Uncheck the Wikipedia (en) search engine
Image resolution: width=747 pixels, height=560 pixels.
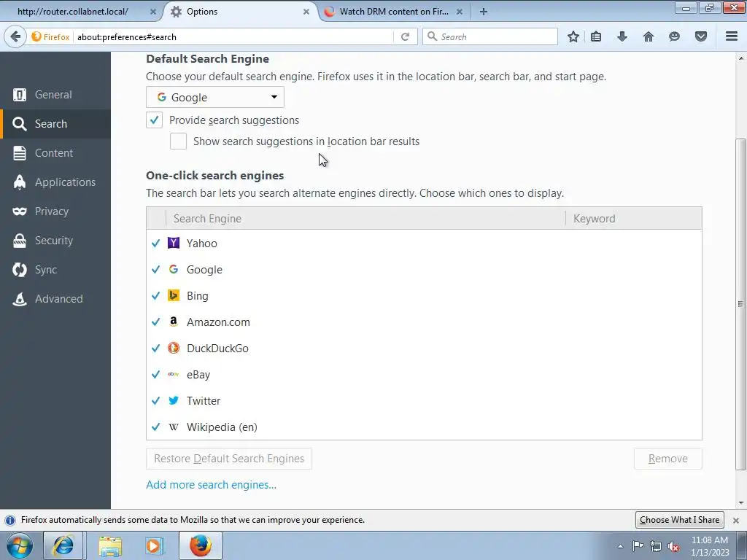tap(155, 427)
